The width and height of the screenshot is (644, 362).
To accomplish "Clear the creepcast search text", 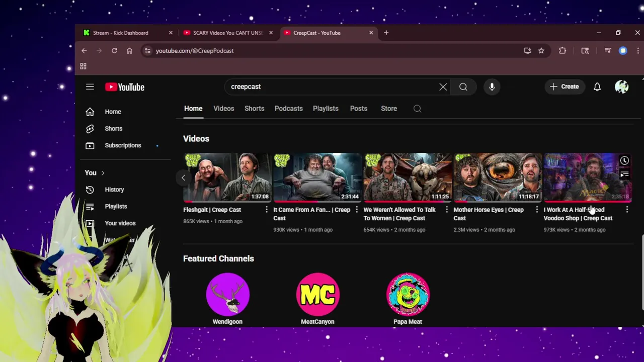I will [443, 87].
